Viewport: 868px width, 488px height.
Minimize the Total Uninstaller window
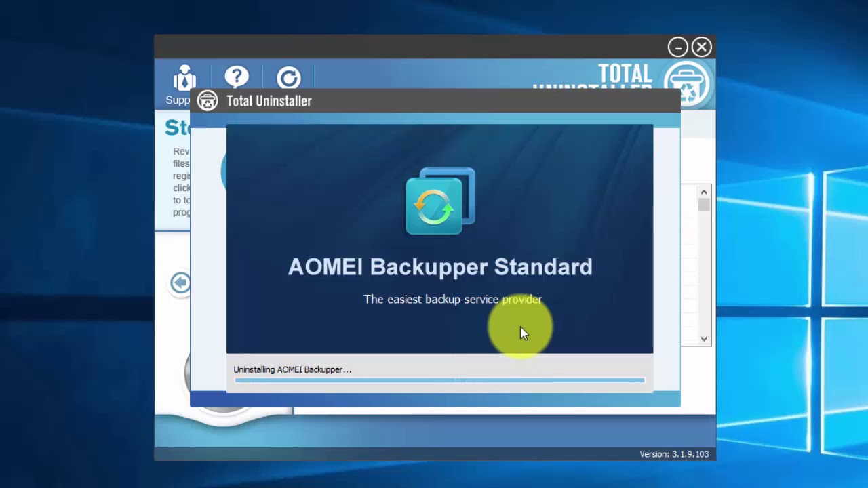[x=677, y=47]
